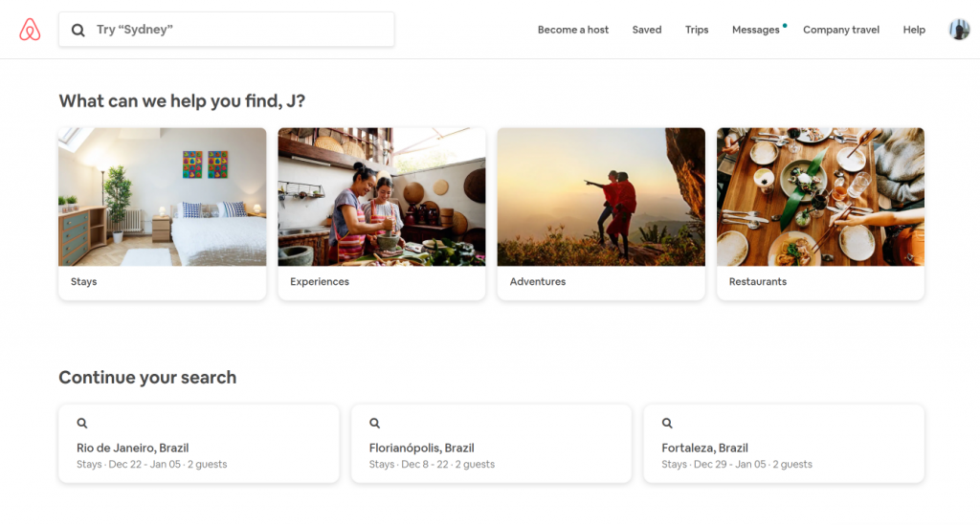The width and height of the screenshot is (980, 525).
Task: Continue the Rio de Janeiro, Brazil search
Action: pos(198,448)
